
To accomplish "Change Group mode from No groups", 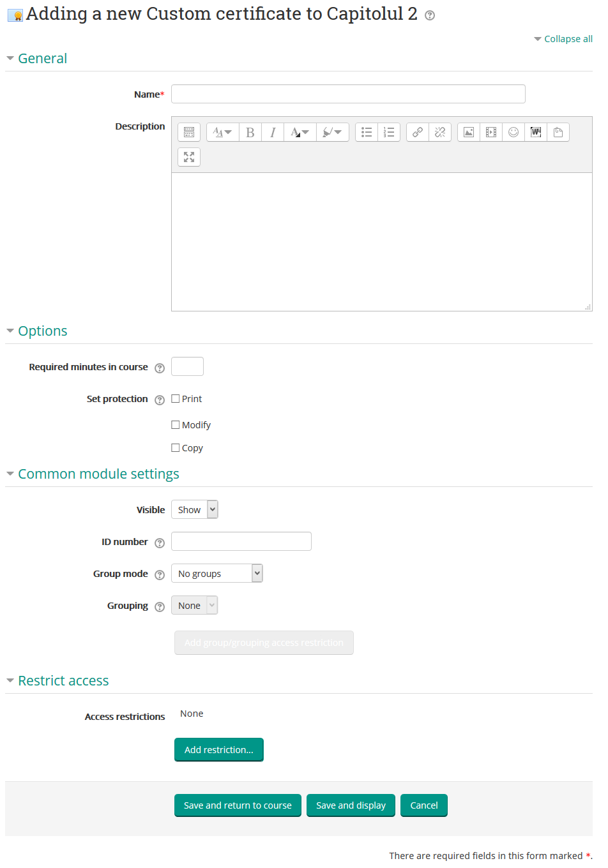I will coord(217,573).
